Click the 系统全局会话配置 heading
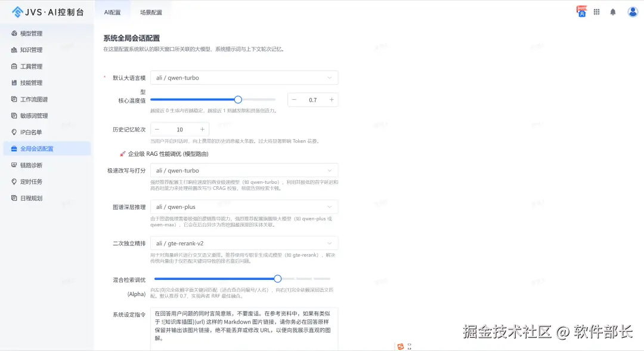Image resolution: width=644 pixels, height=351 pixels. (131, 38)
